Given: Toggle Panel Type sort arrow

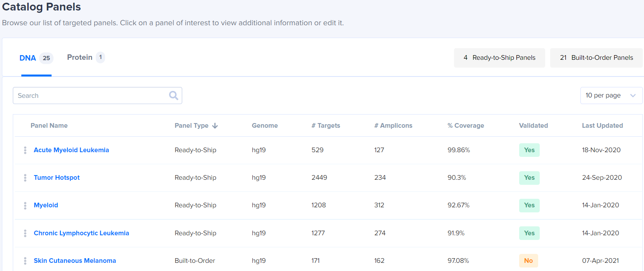Looking at the screenshot, I should tap(215, 126).
